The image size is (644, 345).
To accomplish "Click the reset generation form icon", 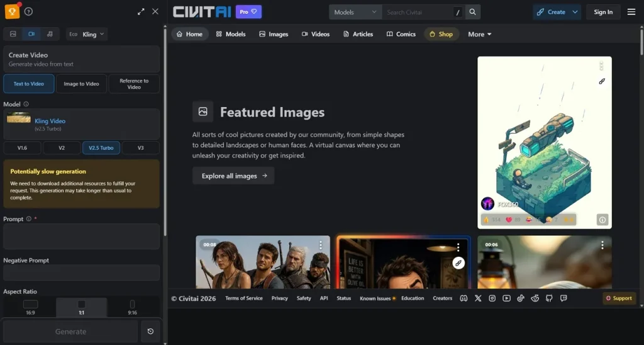I will (150, 331).
